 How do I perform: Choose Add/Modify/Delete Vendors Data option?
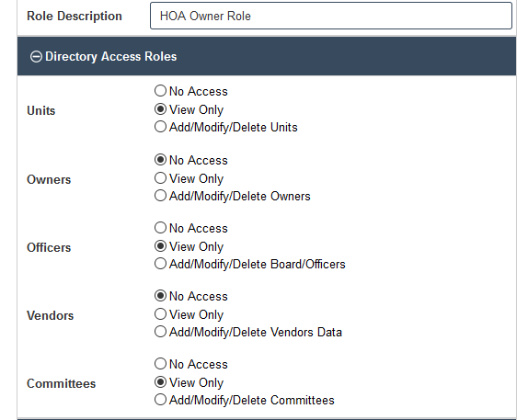(160, 332)
